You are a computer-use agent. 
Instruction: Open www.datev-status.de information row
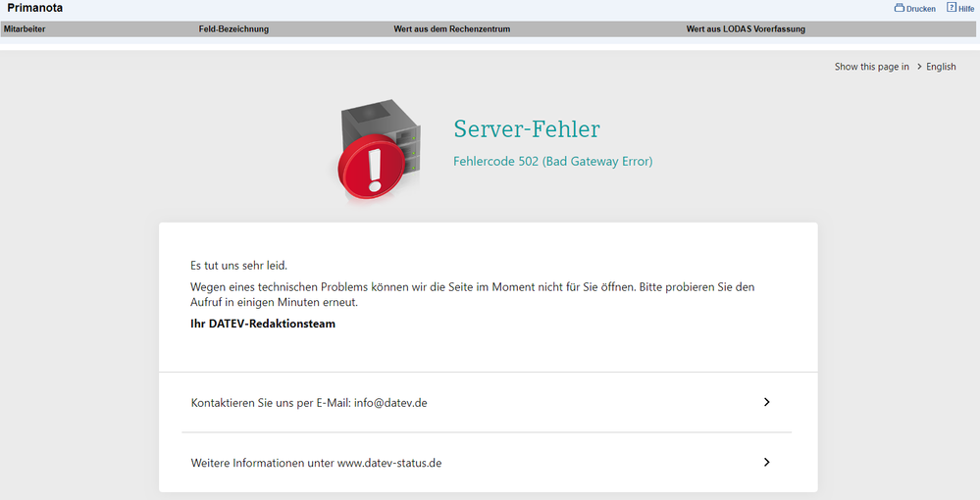(x=488, y=463)
